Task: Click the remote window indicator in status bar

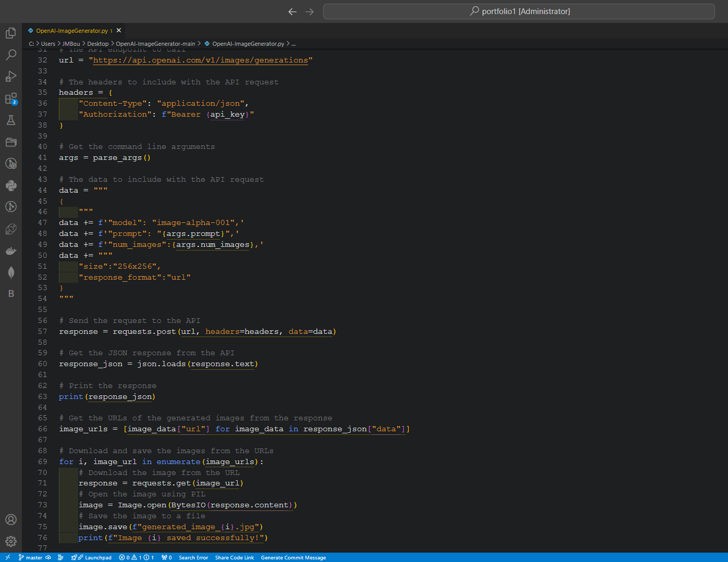Action: [7, 557]
